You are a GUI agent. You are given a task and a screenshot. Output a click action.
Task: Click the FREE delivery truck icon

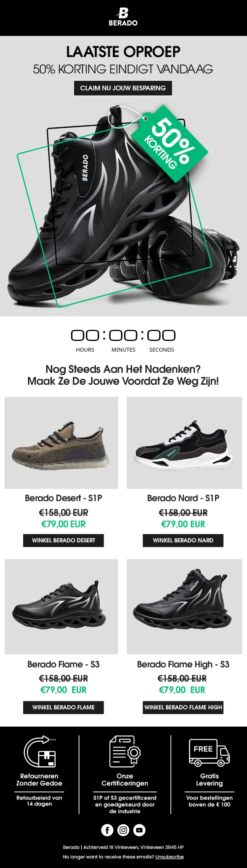(x=209, y=753)
